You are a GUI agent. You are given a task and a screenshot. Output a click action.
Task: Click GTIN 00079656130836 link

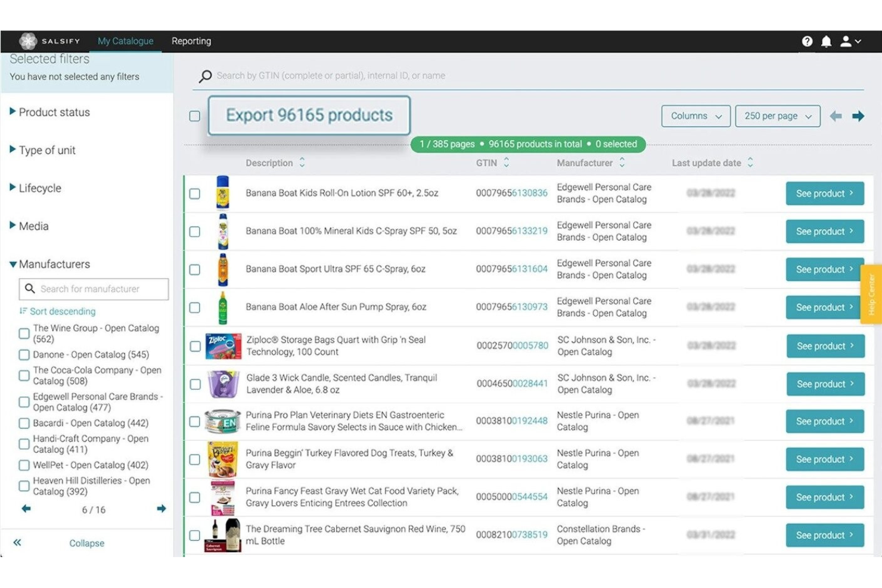(511, 193)
